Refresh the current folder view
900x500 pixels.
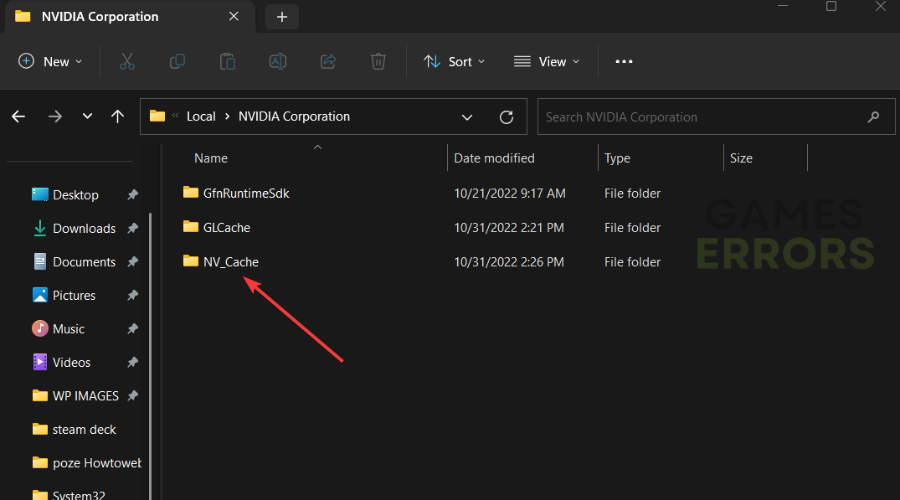pyautogui.click(x=506, y=117)
